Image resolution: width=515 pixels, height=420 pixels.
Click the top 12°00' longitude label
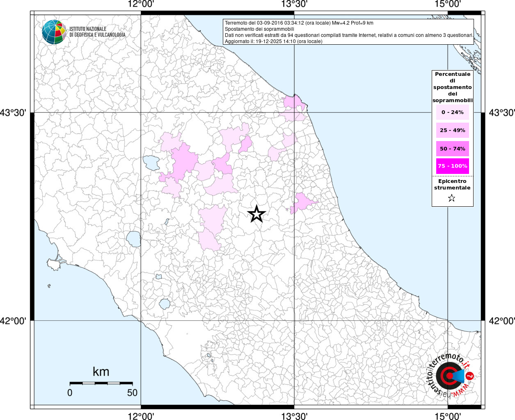(x=141, y=4)
